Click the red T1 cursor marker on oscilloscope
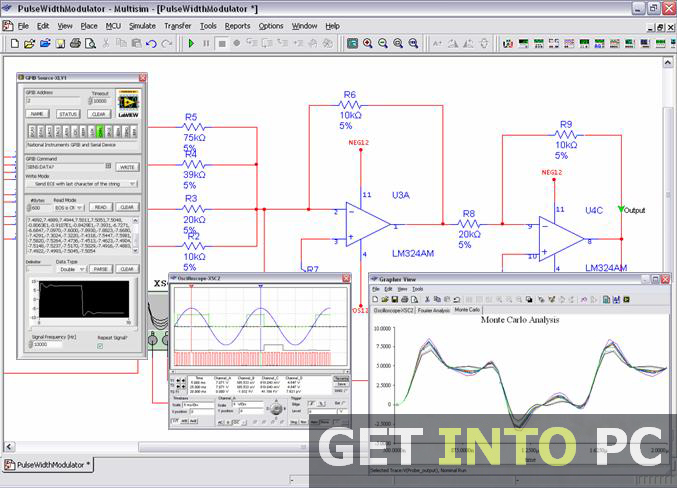The image size is (677, 488). 191,286
